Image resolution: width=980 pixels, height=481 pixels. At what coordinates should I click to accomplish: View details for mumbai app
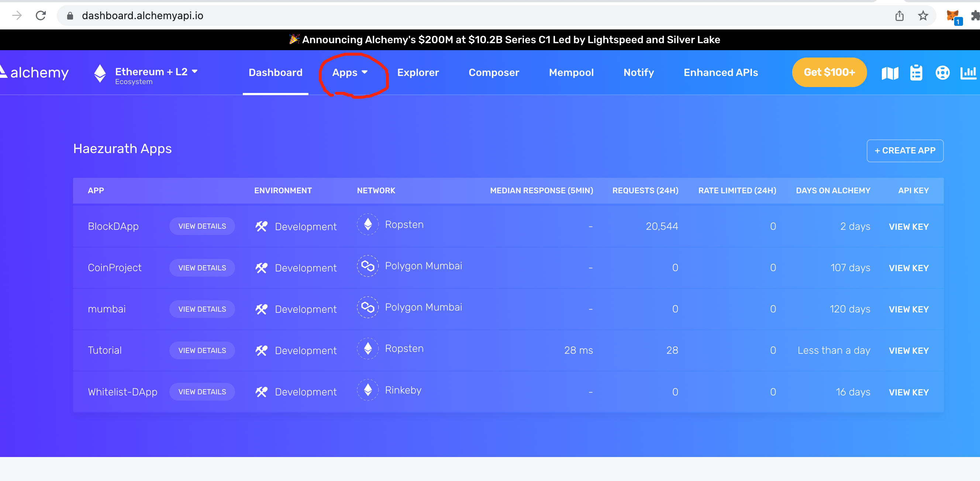(x=202, y=309)
